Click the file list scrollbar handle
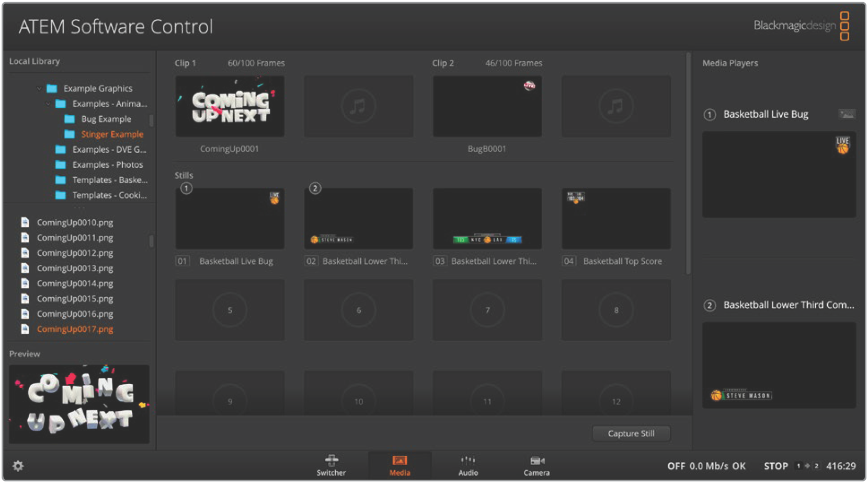 (x=152, y=241)
